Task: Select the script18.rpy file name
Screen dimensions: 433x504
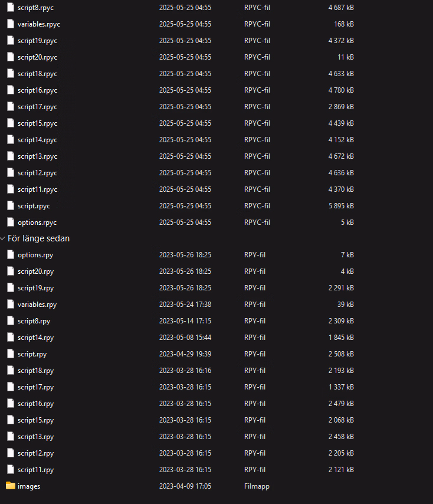Action: click(35, 371)
